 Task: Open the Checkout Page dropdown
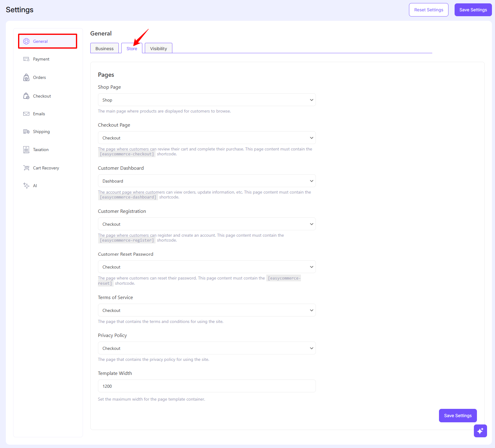click(207, 138)
